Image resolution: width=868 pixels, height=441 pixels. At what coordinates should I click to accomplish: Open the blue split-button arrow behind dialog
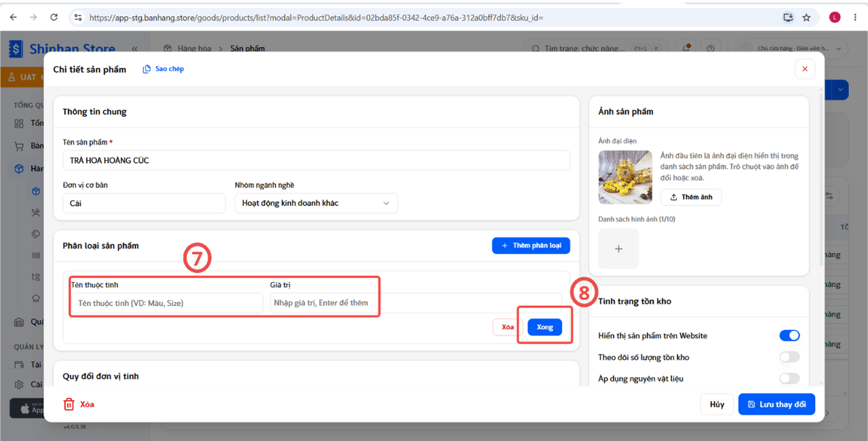coord(842,90)
